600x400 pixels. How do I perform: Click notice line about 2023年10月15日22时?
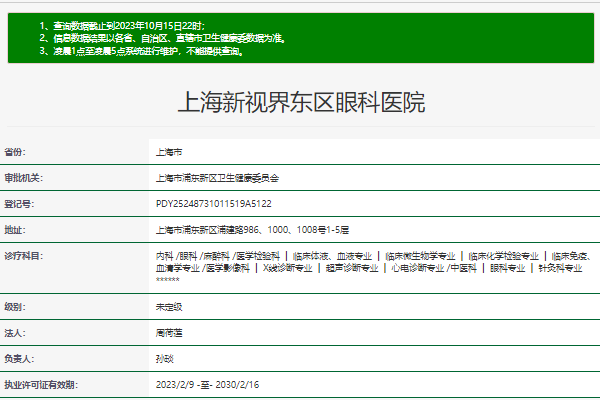tap(122, 26)
